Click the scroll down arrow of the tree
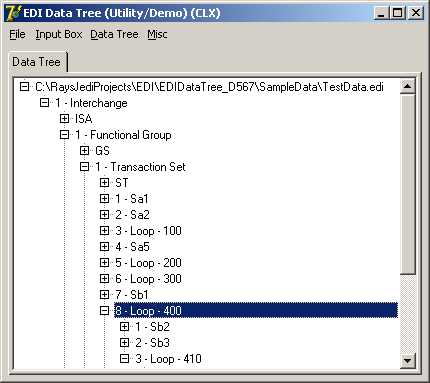Screen dimensions: 430x383 [407, 360]
